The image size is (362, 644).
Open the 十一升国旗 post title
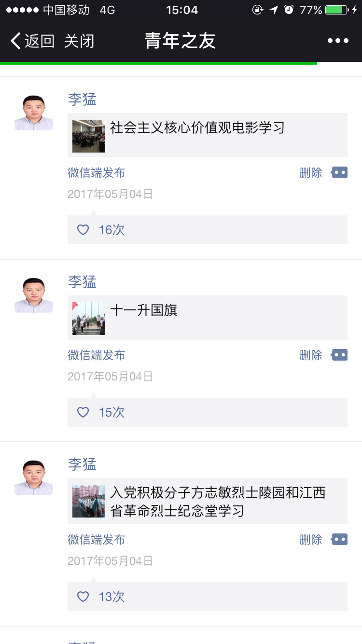click(144, 310)
